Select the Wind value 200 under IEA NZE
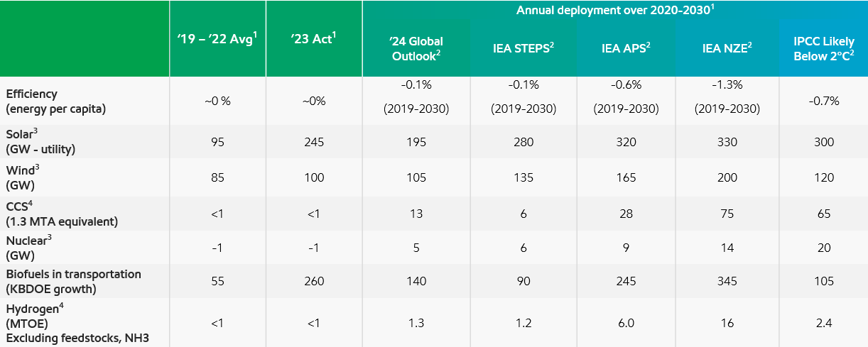The image size is (868, 347). pos(727,177)
